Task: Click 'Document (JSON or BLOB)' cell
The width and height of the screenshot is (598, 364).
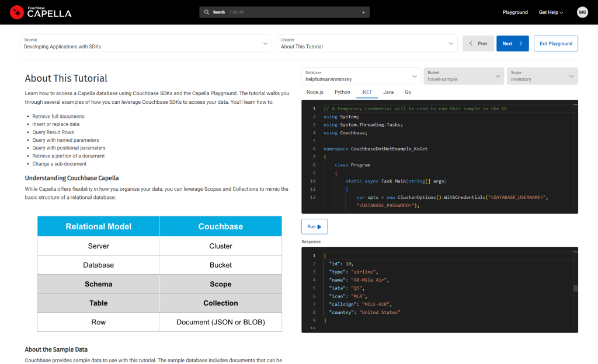Action: click(221, 322)
